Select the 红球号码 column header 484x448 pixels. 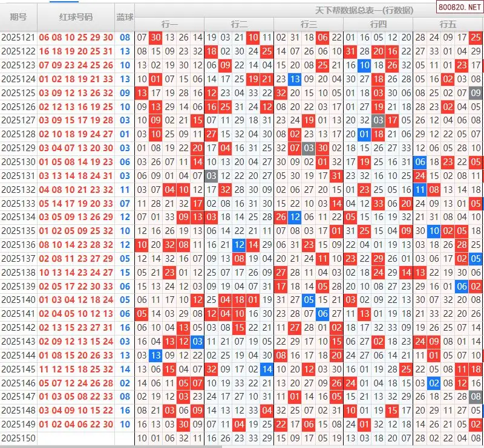[x=76, y=17]
